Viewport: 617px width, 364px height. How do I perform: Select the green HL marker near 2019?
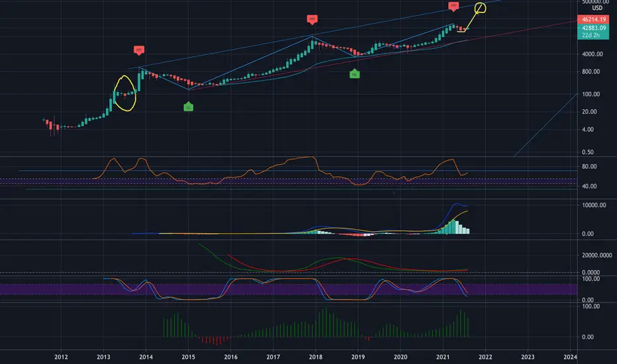pyautogui.click(x=355, y=73)
